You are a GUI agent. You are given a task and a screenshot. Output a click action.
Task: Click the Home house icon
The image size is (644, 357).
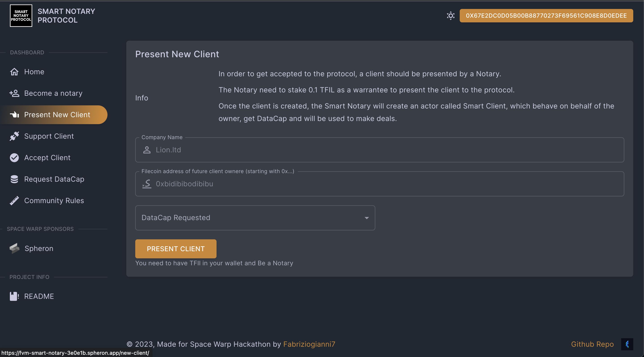click(14, 72)
